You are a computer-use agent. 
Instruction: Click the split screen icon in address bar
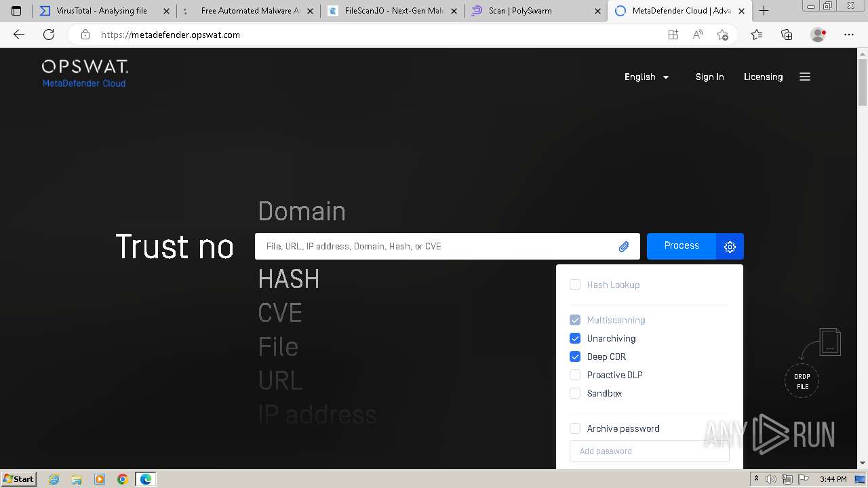673,35
